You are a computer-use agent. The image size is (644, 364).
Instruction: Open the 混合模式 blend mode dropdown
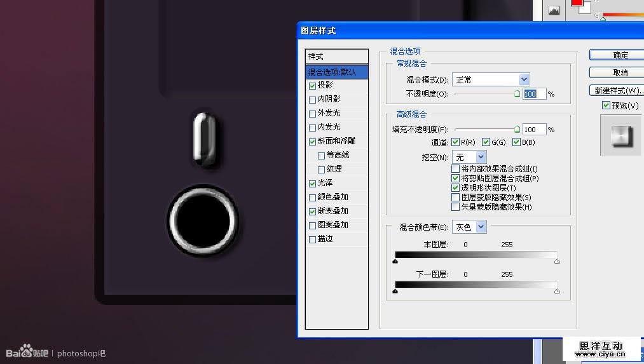tap(524, 79)
